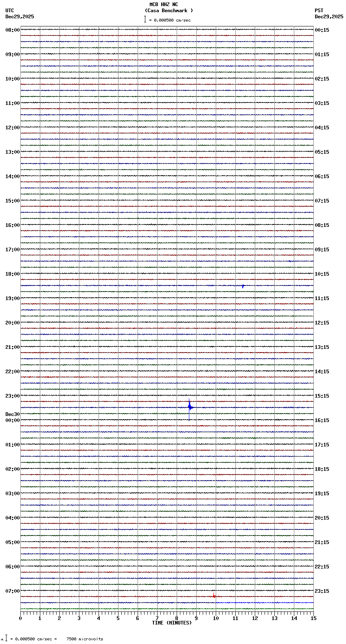Click the 13:15 PST row label
346x644 pixels.
coord(322,347)
